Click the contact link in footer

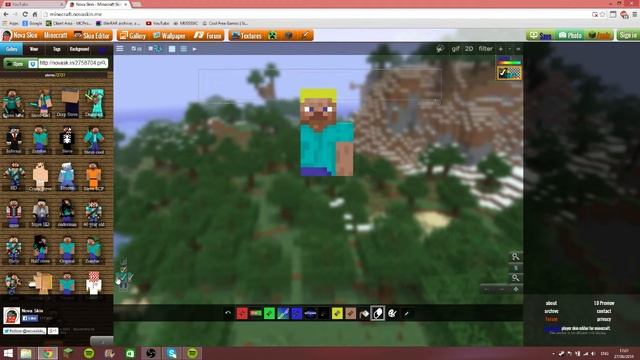(604, 311)
